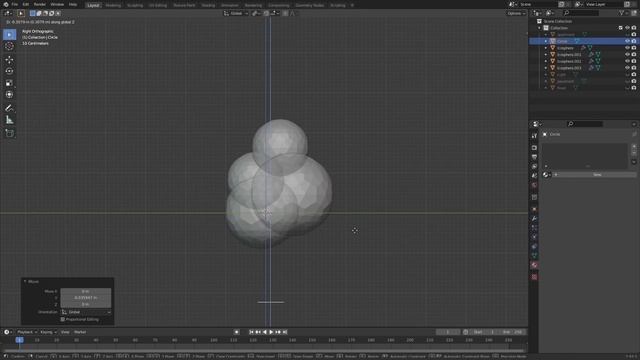Screen dimensions: 640x360
Task: Hide Icosphere.003 in the viewport
Action: (x=627, y=68)
